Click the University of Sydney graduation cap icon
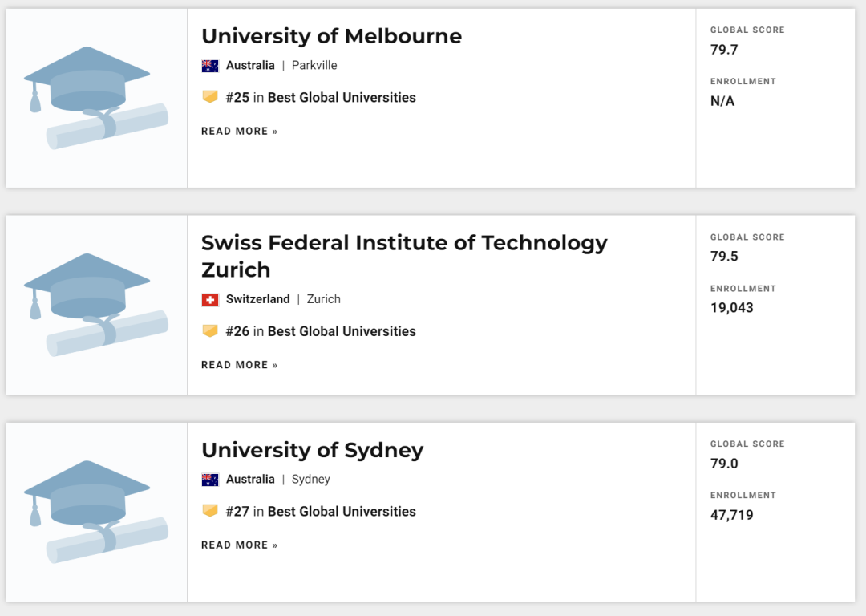 click(96, 512)
